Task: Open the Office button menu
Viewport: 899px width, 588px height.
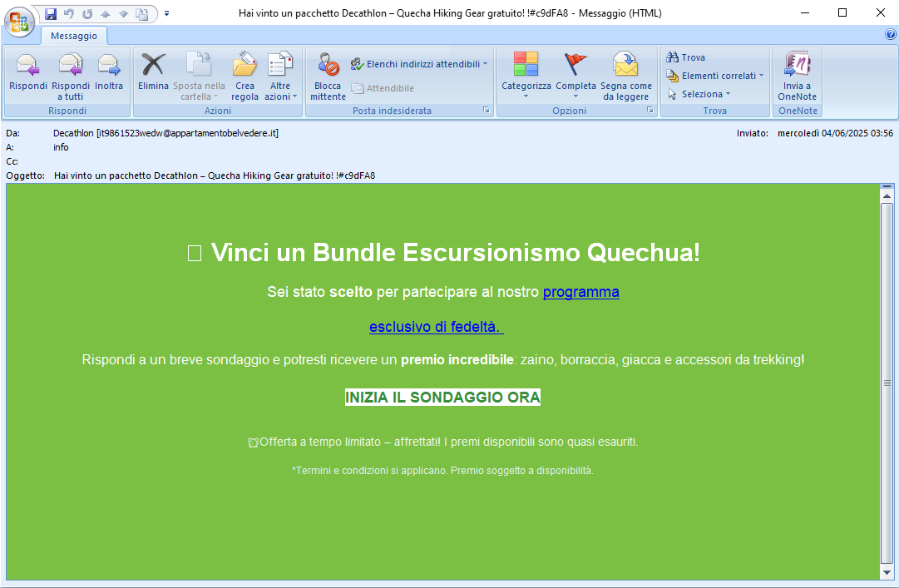Action: click(19, 22)
